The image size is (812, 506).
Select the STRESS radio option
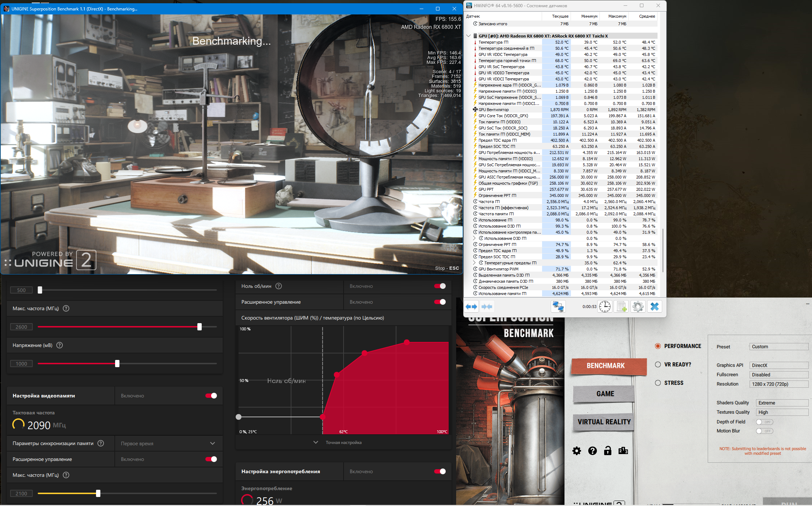[658, 383]
